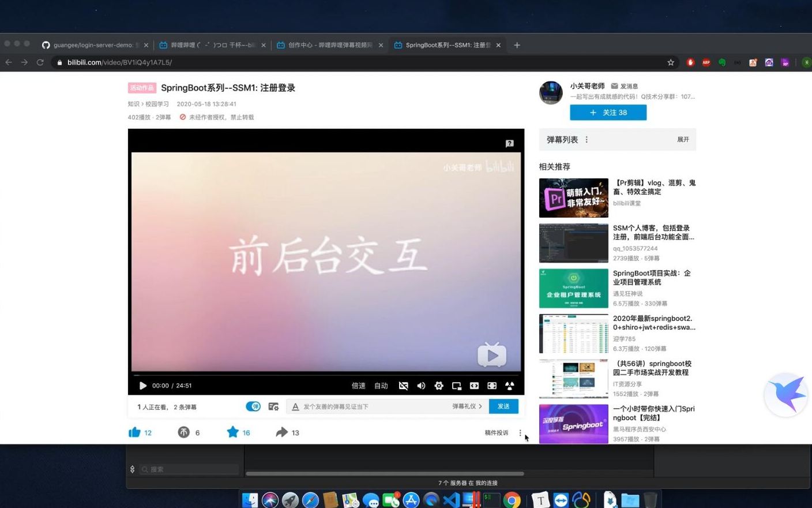Click the 活动作品 tag badge
The width and height of the screenshot is (812, 508).
point(142,88)
